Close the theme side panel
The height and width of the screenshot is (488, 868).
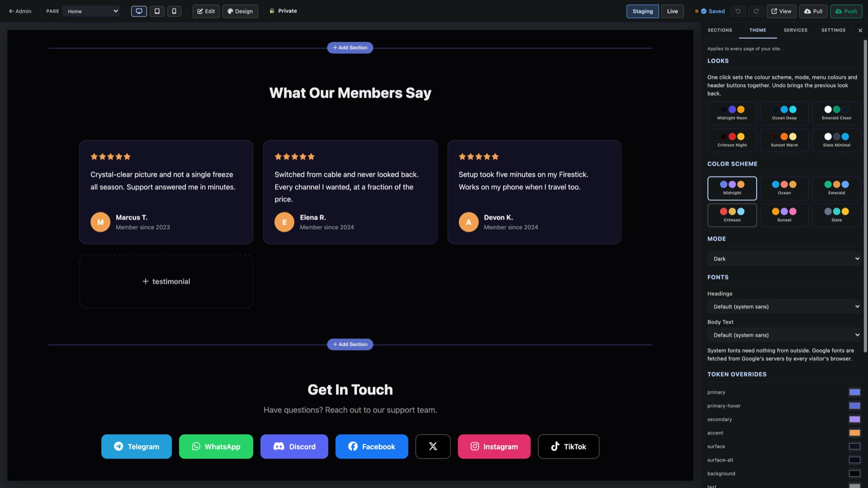[860, 30]
